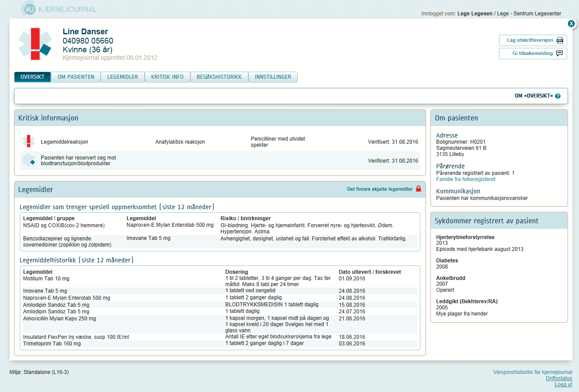
Task: Click the Ankelbrudd disease entry
Action: tap(451, 278)
